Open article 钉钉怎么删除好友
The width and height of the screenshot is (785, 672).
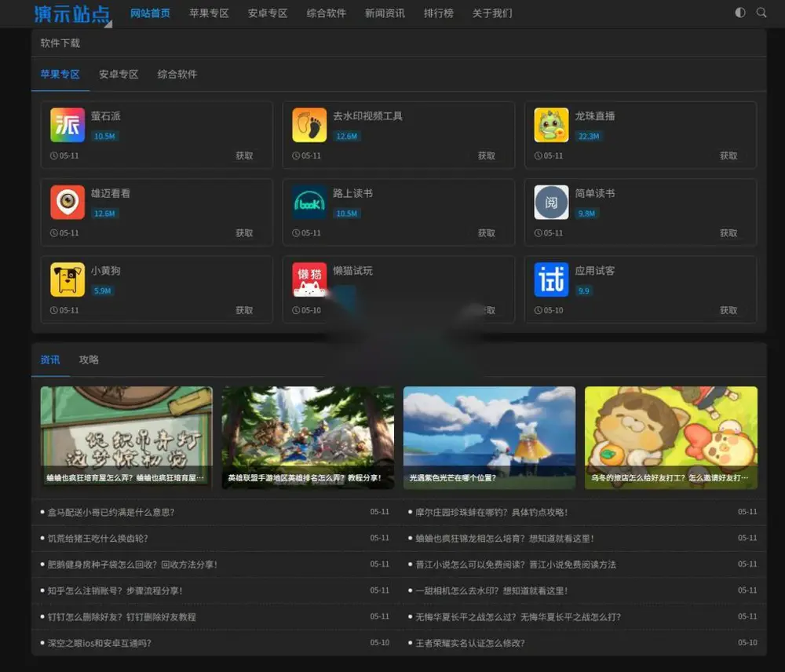click(122, 617)
